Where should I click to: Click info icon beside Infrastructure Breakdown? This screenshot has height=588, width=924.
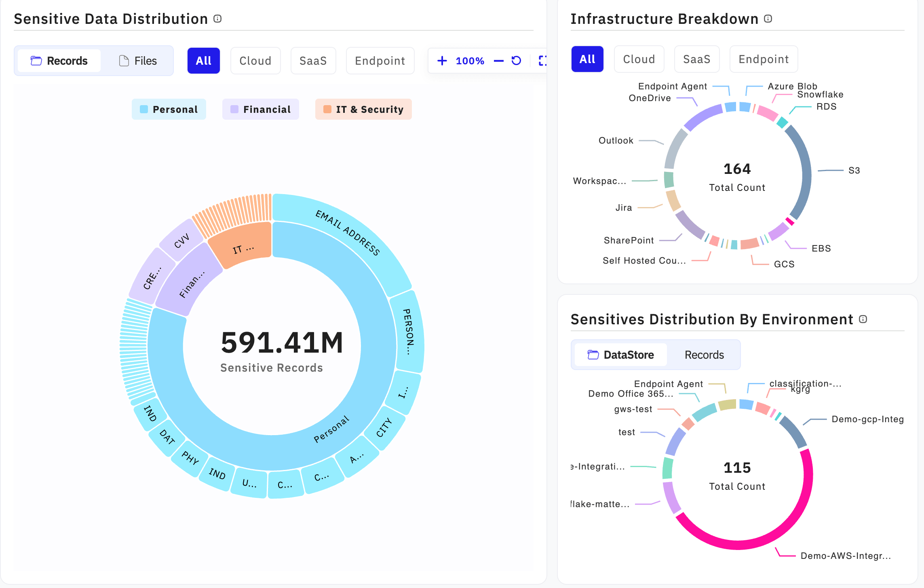tap(768, 19)
